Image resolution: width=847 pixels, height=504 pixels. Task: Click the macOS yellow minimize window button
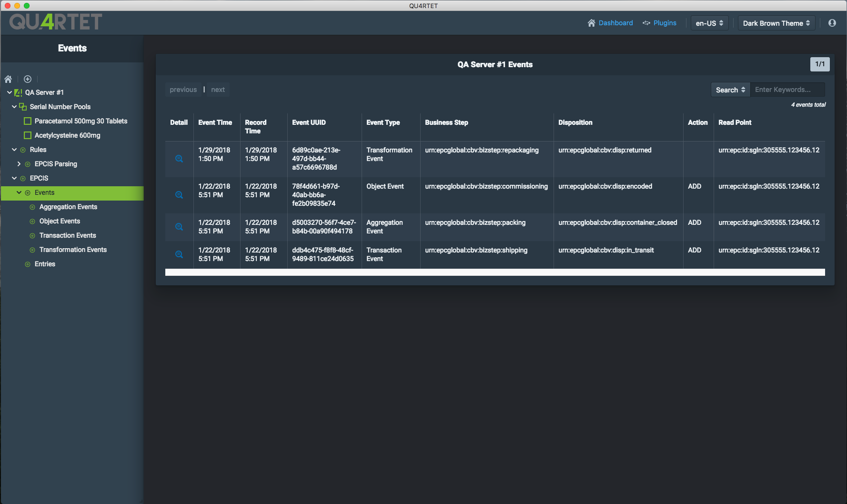click(x=17, y=6)
